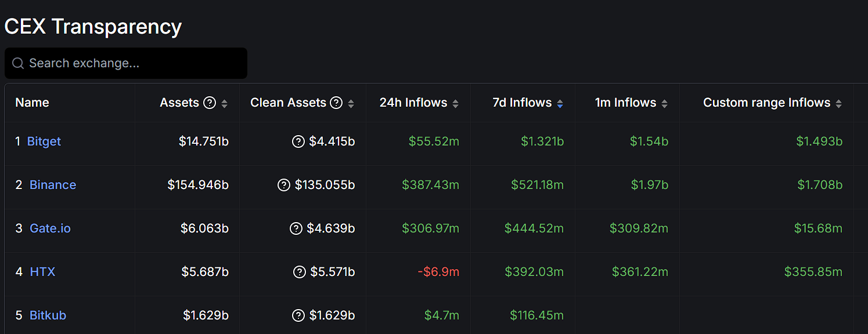
Task: Click the Clean Assets header label
Action: coord(288,103)
